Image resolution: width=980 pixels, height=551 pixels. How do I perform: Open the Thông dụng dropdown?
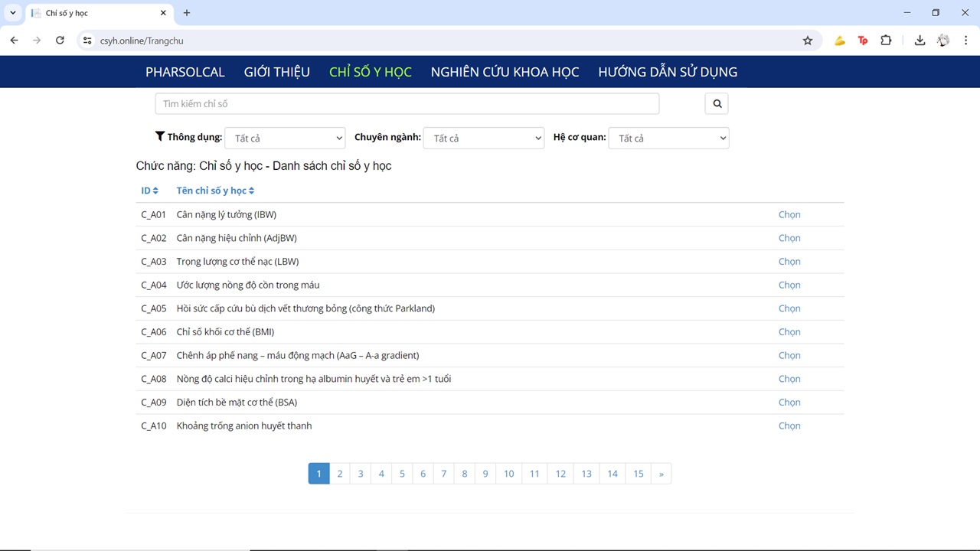click(285, 138)
